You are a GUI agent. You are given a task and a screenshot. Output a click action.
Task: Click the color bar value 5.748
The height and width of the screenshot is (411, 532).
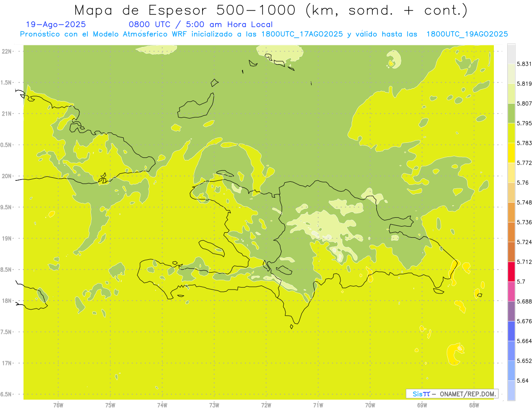tap(524, 202)
